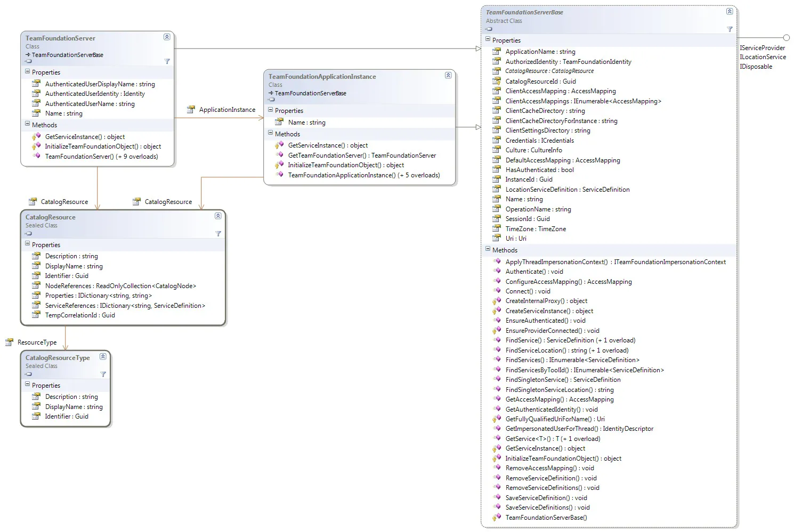Click filter icon on CatalogResourceType class
This screenshot has height=532, width=794.
point(103,374)
